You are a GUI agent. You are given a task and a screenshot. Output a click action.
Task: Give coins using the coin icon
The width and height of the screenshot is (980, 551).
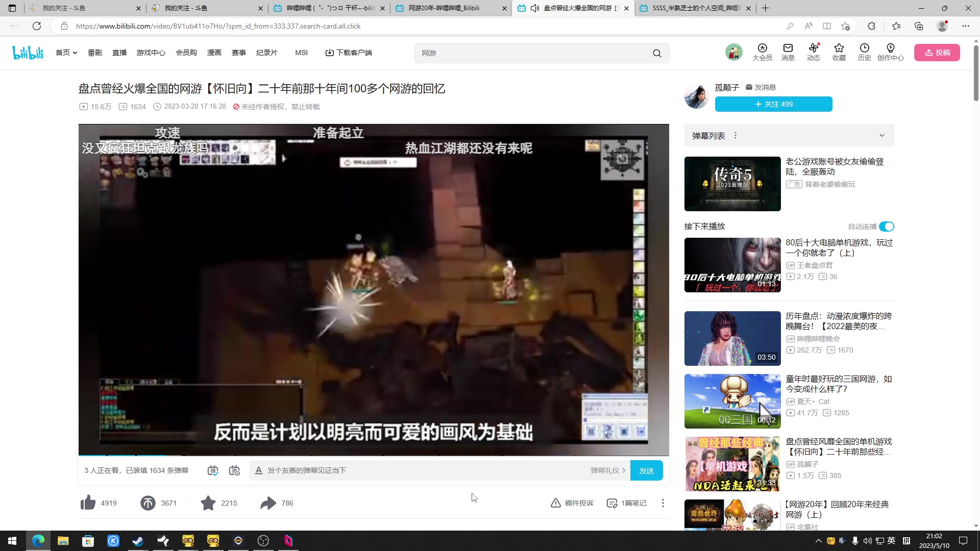(148, 503)
